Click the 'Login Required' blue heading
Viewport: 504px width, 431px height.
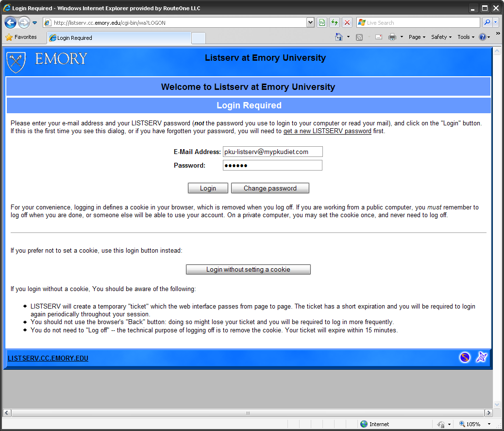249,105
